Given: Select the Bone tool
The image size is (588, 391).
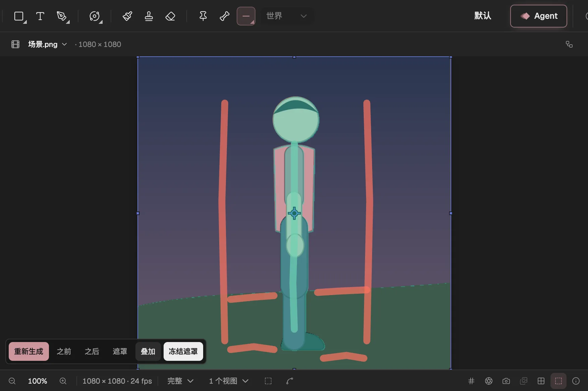Looking at the screenshot, I should (225, 16).
